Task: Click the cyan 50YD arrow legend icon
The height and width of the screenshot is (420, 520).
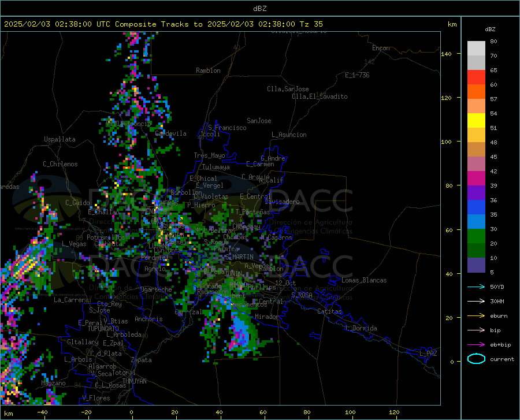Action: pos(476,287)
